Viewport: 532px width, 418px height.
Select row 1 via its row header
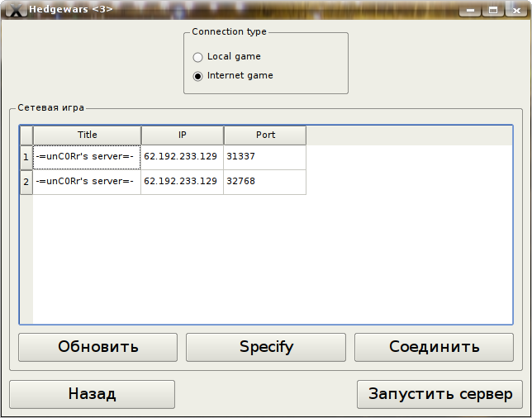click(26, 157)
